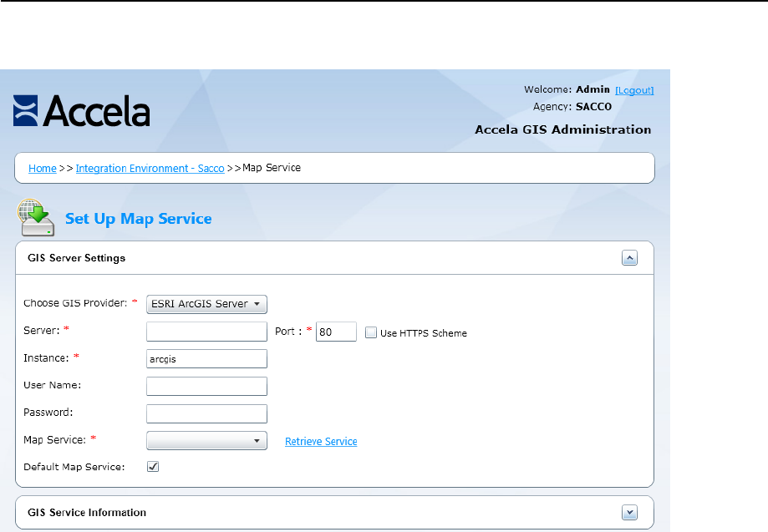
Task: Focus the Password input field
Action: pyautogui.click(x=206, y=413)
